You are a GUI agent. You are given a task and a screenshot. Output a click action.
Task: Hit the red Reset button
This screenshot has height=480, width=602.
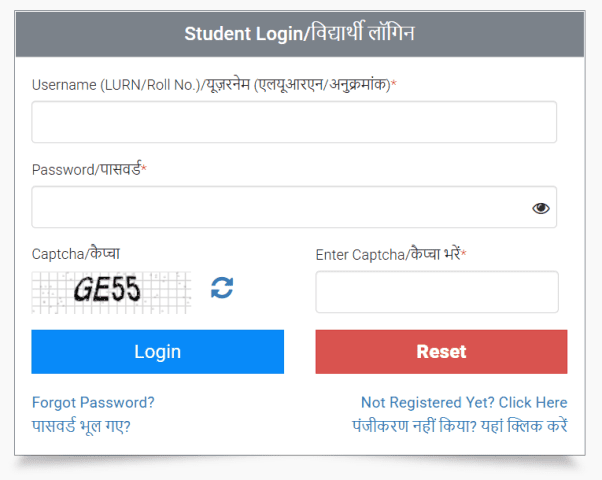441,352
